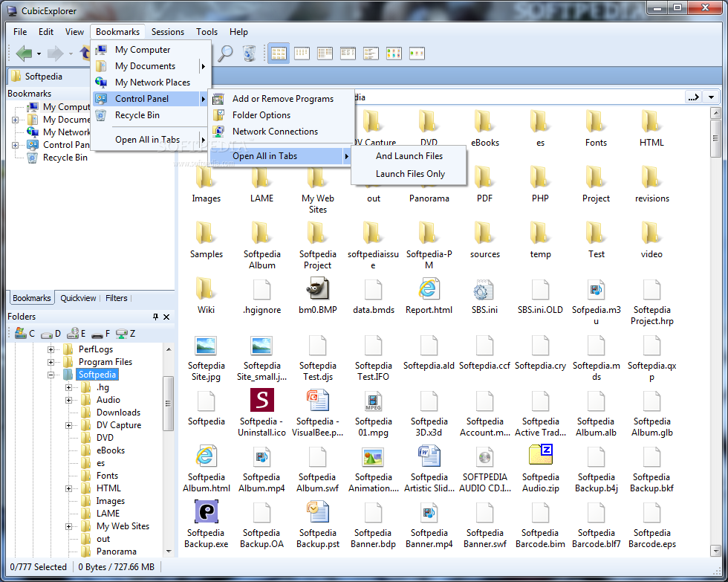Image resolution: width=728 pixels, height=582 pixels.
Task: Open the Sessions menu
Action: (x=168, y=31)
